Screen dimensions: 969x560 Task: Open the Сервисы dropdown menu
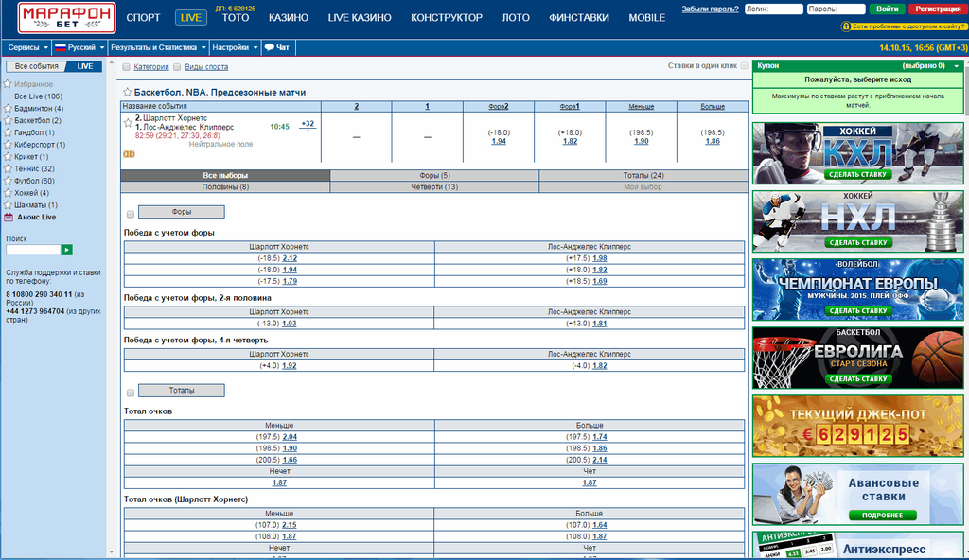click(x=27, y=47)
